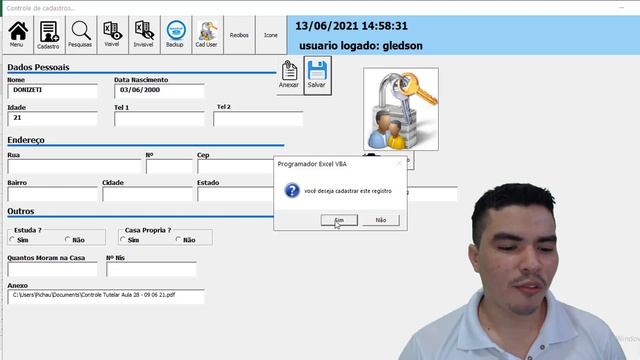
Task: Click the Anexar clipboard icon
Action: [x=289, y=75]
